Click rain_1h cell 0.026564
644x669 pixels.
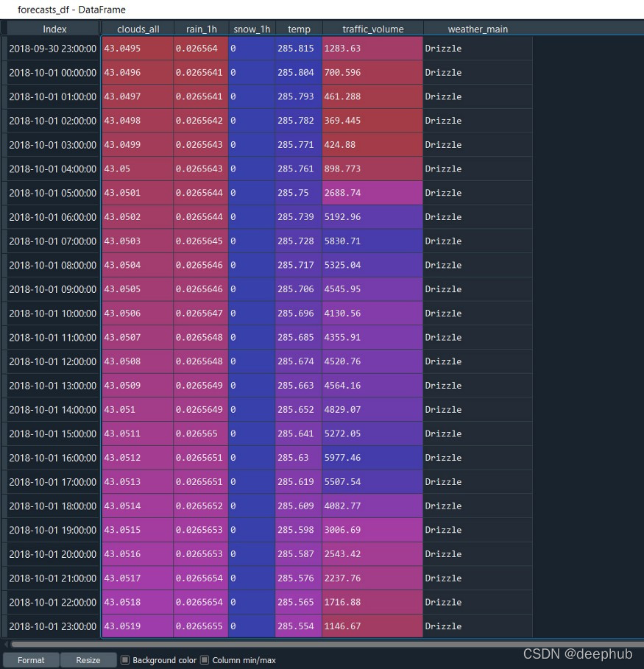[x=201, y=49]
